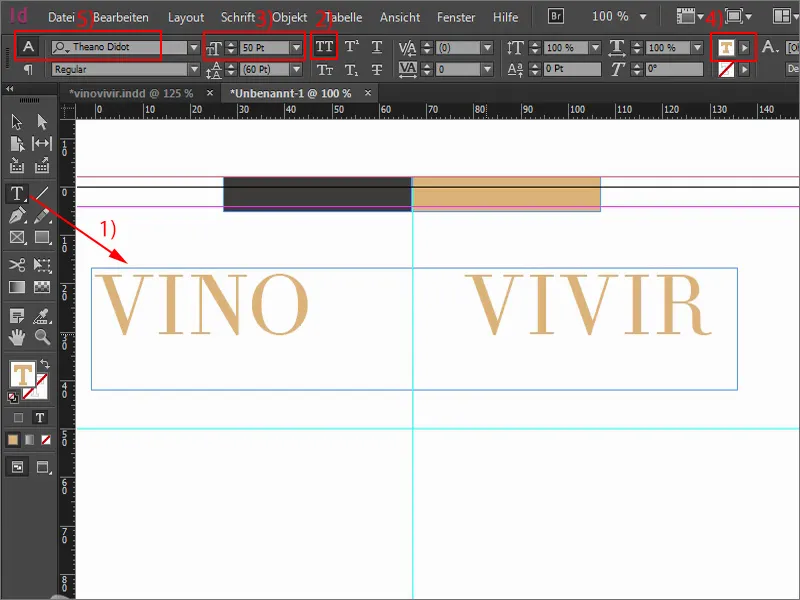
Task: Open Regular font style dropdown
Action: 194,69
